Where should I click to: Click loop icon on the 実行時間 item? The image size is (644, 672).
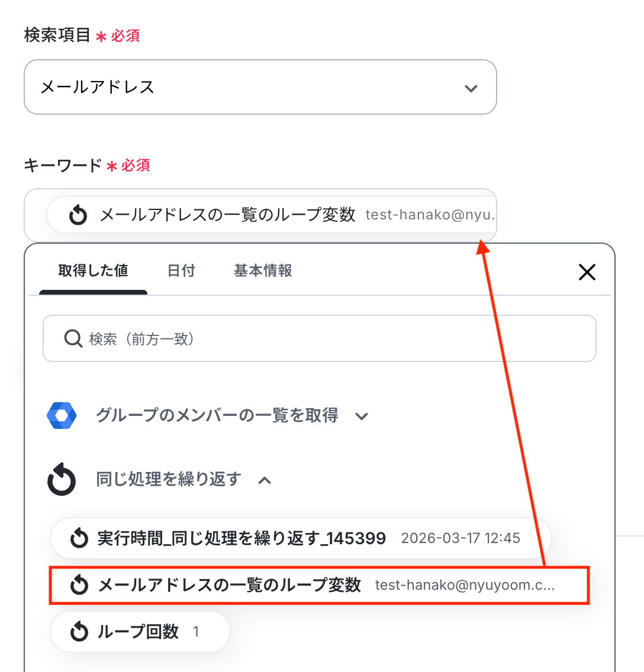pyautogui.click(x=79, y=538)
